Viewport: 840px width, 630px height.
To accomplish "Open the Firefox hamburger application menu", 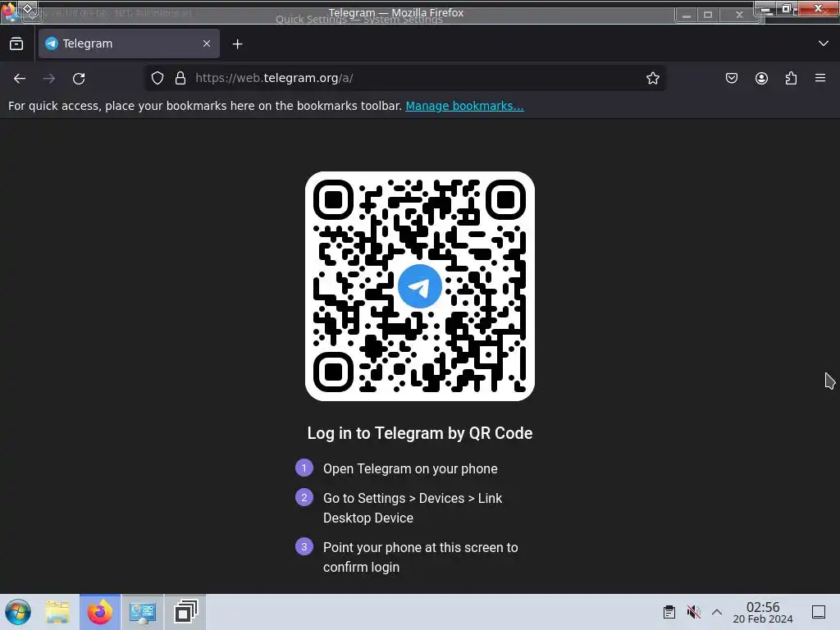I will click(x=820, y=78).
